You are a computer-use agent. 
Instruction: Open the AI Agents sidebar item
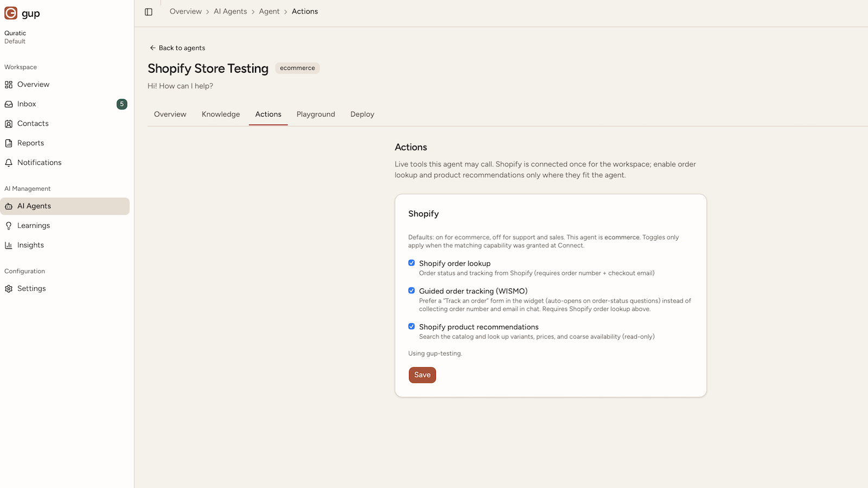coord(65,206)
